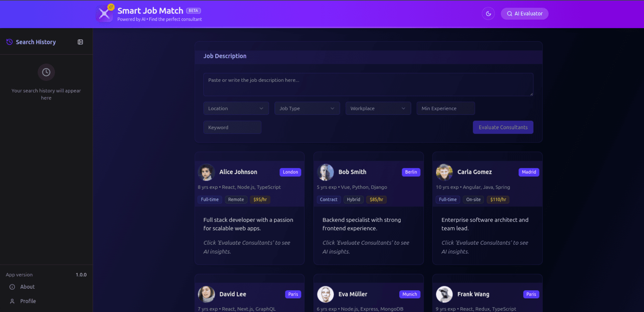Click the Alice Johnson name heading

(238, 172)
